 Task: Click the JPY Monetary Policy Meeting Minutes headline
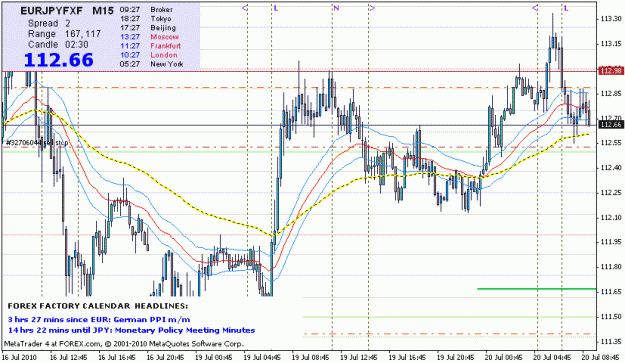132,330
